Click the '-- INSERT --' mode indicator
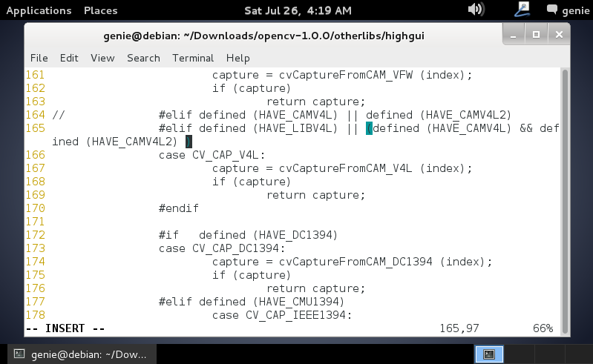Image resolution: width=593 pixels, height=364 pixels. (65, 328)
